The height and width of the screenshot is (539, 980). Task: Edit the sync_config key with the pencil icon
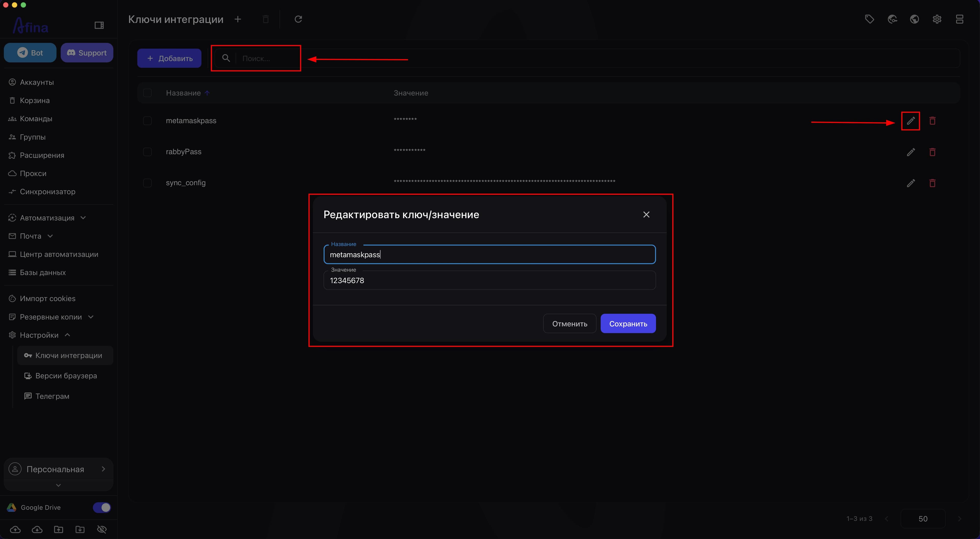point(911,183)
